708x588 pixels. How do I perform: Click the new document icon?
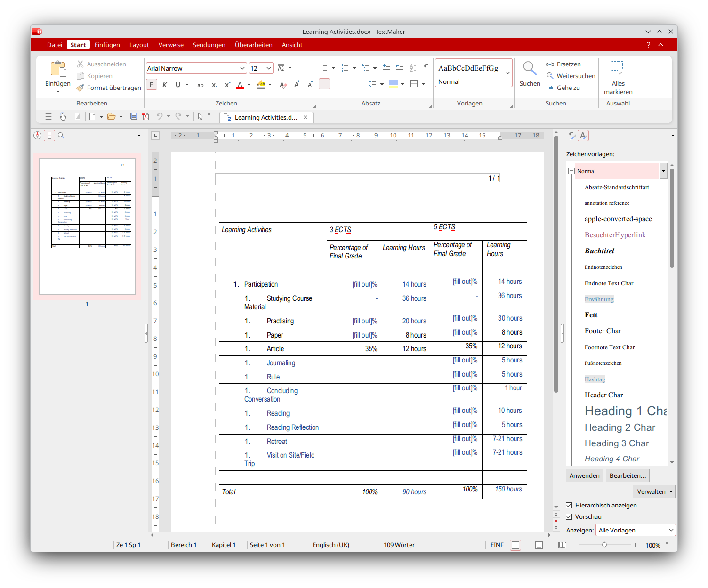click(92, 116)
